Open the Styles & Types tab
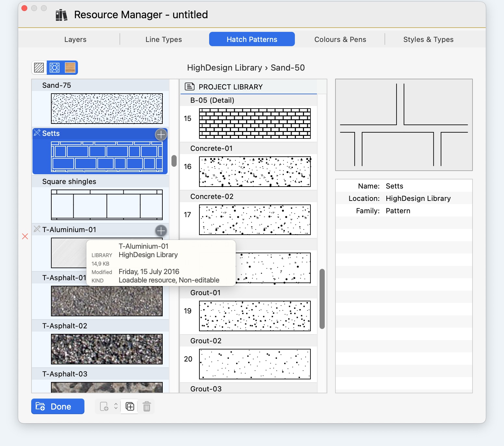The image size is (504, 446). (x=428, y=39)
